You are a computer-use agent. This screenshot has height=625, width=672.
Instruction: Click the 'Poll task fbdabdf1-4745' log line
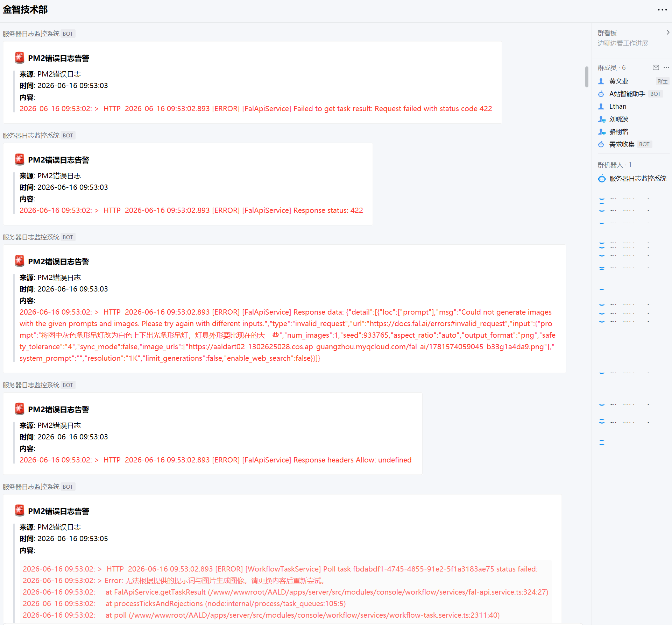(280, 569)
